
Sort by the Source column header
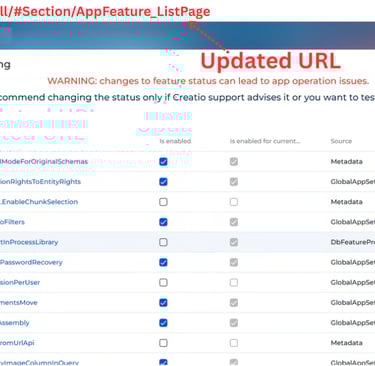(x=341, y=141)
